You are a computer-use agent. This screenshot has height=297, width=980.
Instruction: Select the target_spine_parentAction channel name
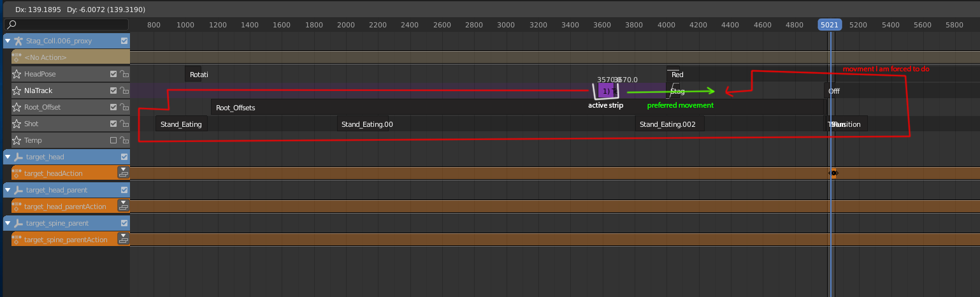click(66, 240)
